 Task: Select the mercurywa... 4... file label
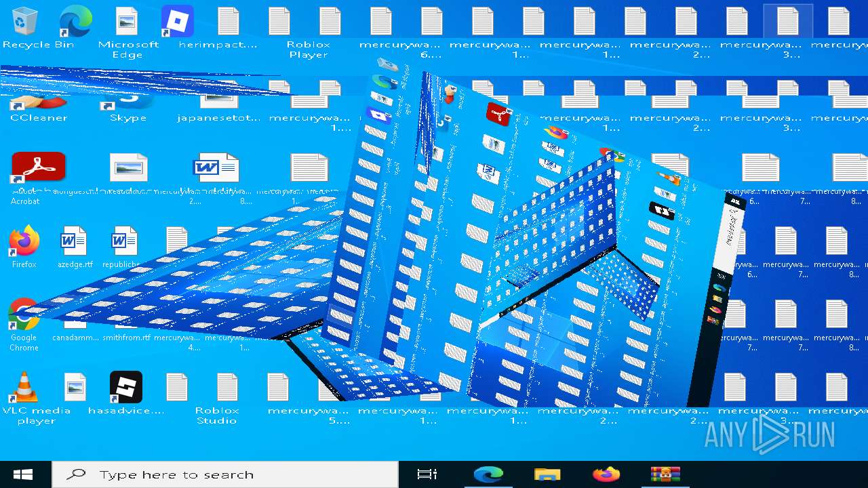pos(177,342)
